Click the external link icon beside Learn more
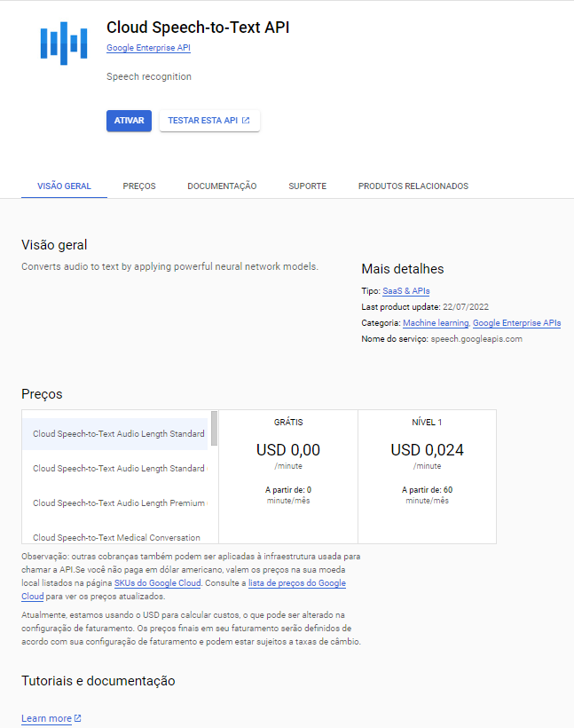The width and height of the screenshot is (574, 728). pos(77,717)
